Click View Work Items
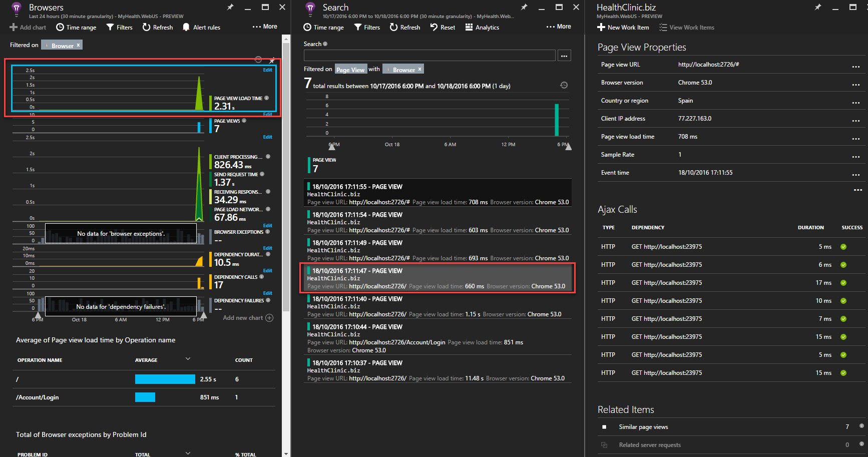 [x=687, y=28]
